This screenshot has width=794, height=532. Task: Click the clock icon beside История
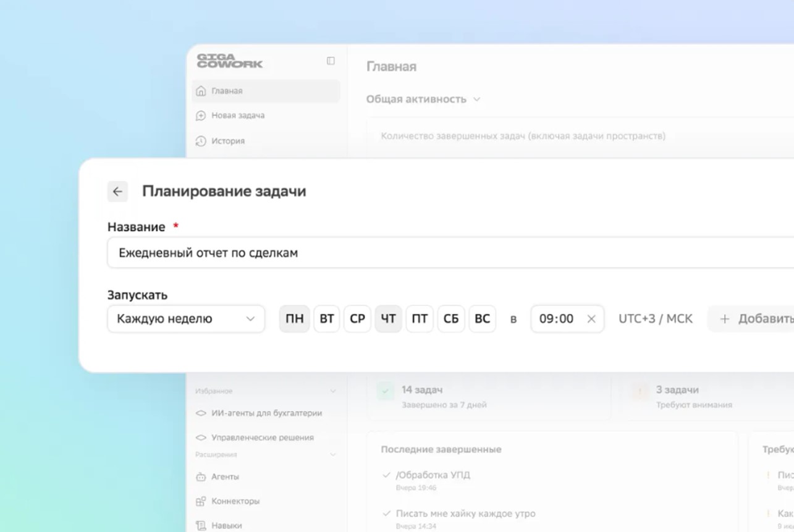[201, 141]
